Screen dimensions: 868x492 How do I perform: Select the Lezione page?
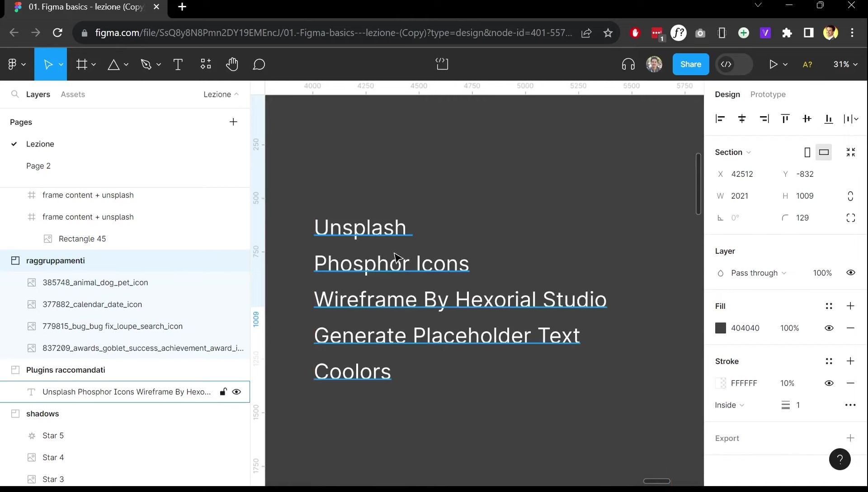pyautogui.click(x=40, y=144)
